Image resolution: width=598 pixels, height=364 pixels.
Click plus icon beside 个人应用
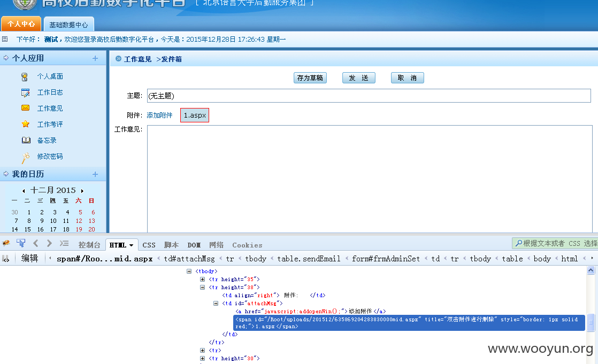95,58
